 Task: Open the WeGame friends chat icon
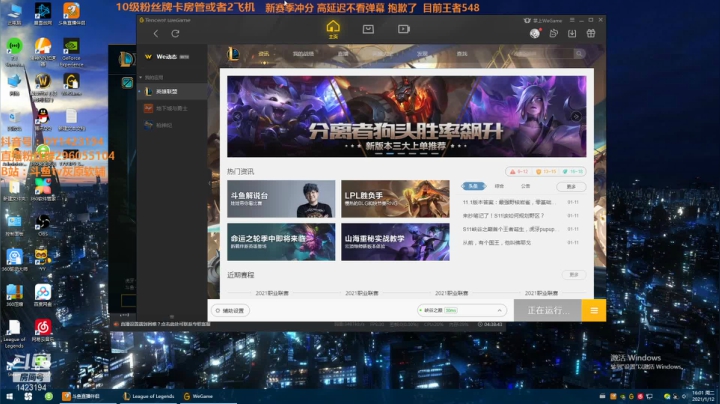click(x=554, y=34)
